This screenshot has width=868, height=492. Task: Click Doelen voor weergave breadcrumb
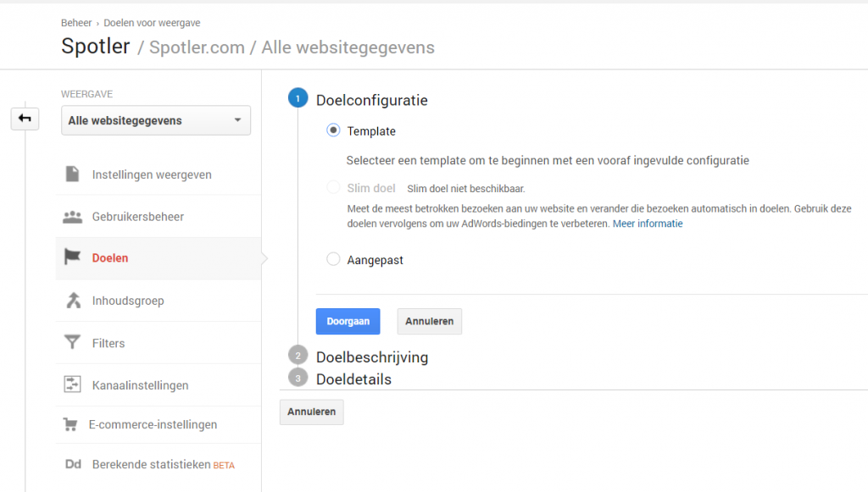pos(152,23)
